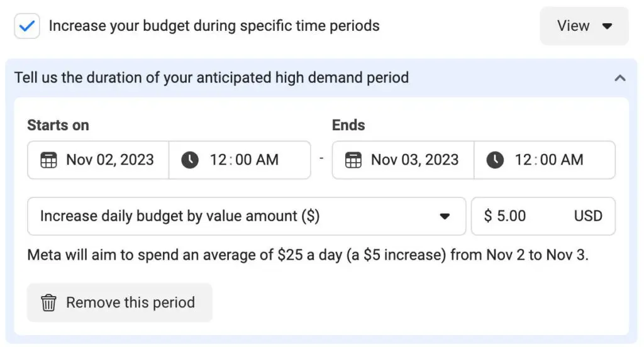This screenshot has height=347, width=644.
Task: Click the start time hour value
Action: 218,160
